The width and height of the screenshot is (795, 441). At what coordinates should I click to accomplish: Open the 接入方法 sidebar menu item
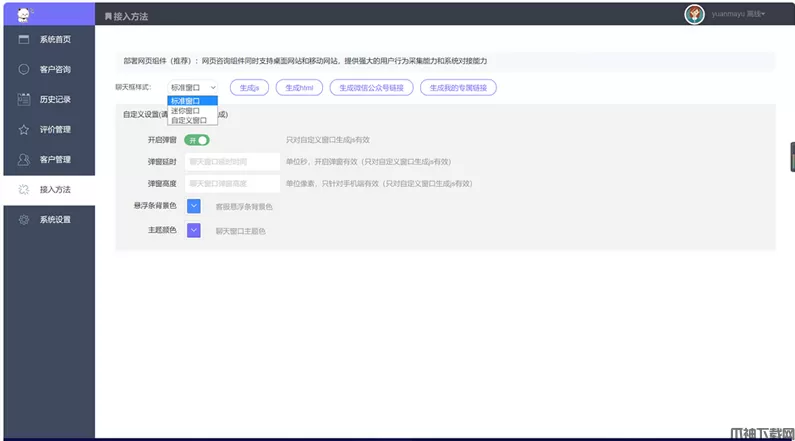click(54, 189)
